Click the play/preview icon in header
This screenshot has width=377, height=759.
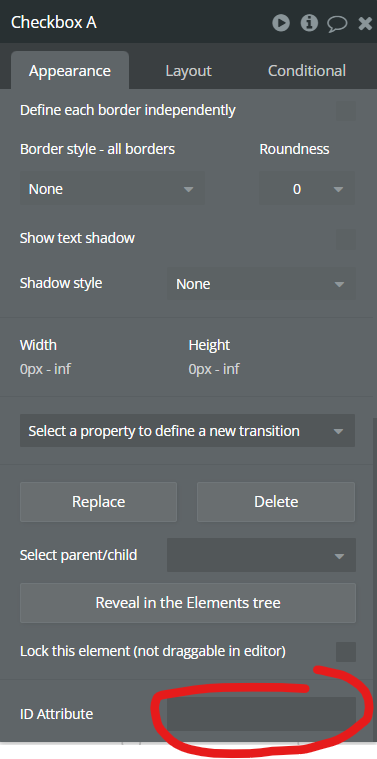(x=281, y=23)
